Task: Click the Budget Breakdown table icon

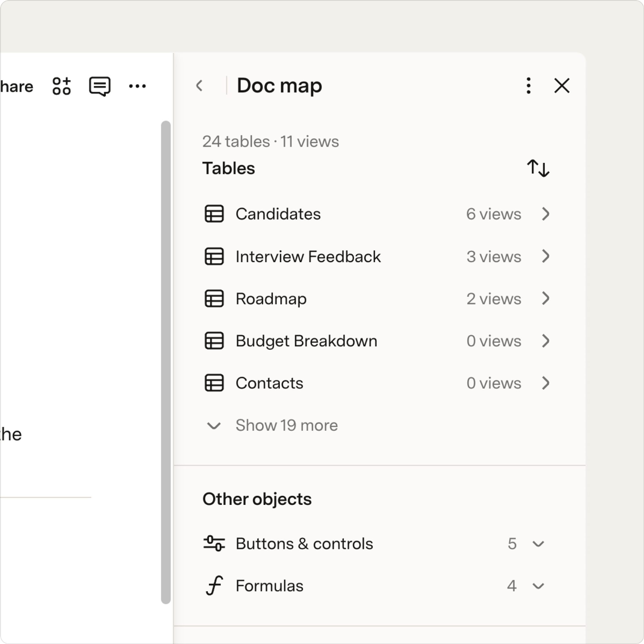Action: [214, 341]
